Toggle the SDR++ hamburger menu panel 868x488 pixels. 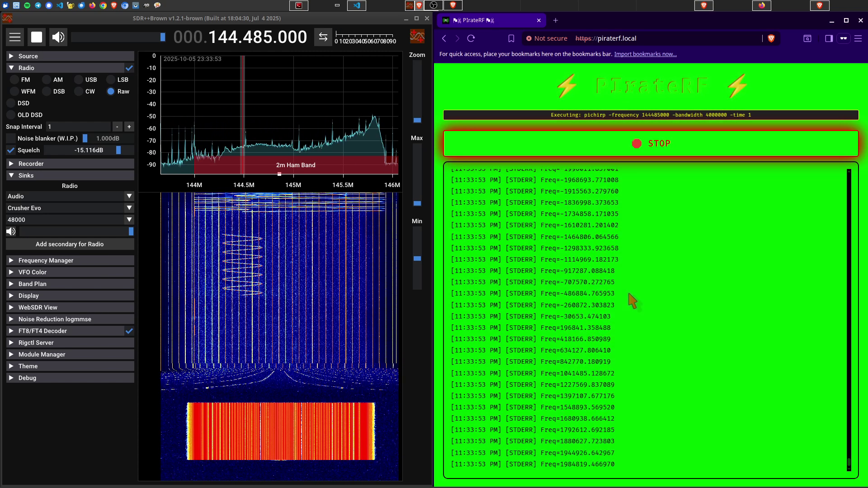(x=15, y=37)
